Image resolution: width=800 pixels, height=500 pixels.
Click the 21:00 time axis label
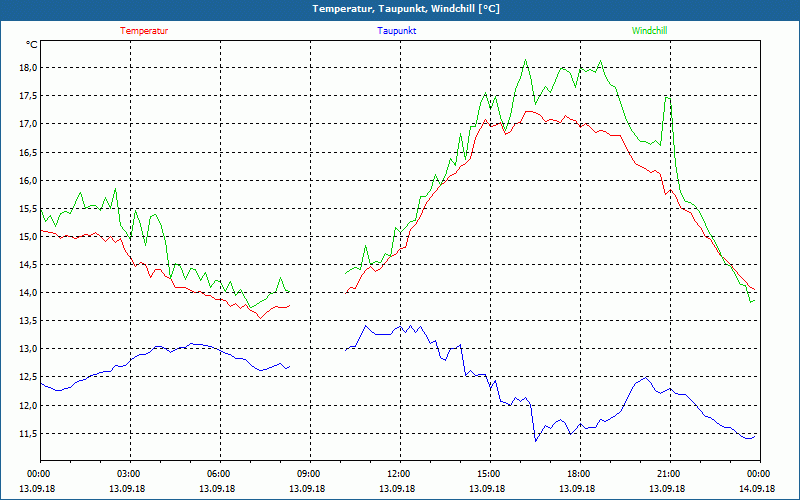668,474
